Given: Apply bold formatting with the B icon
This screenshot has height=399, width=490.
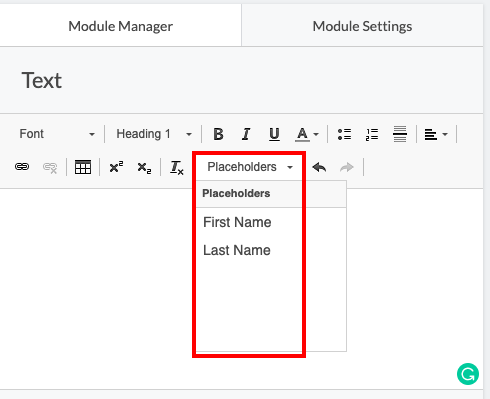Looking at the screenshot, I should [x=218, y=134].
